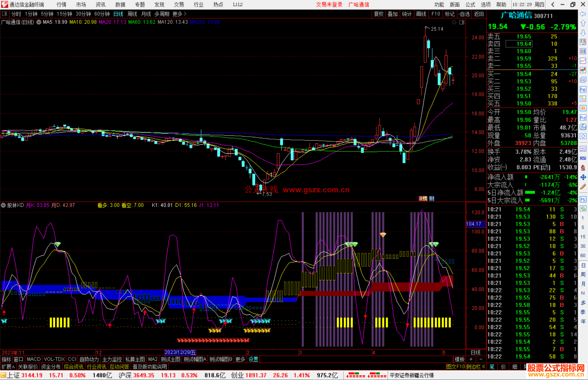
Task: Open the formula f(x) sidebar icon
Action: pyautogui.click(x=583, y=127)
